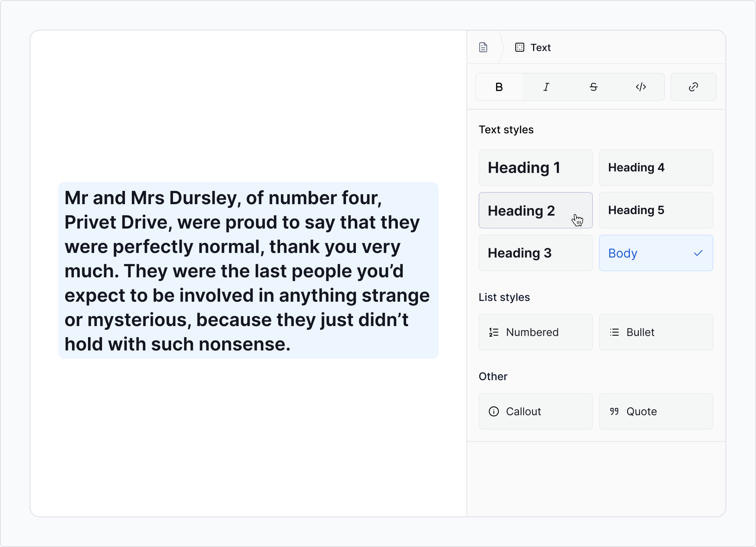Screen dimensions: 756x547
Task: Click the Text block icon in breadcrumb
Action: pos(520,48)
